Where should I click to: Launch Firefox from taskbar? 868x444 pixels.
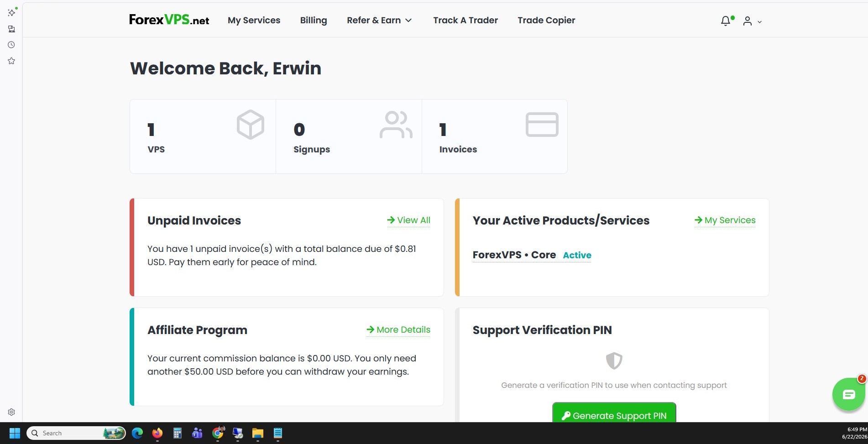click(x=157, y=433)
